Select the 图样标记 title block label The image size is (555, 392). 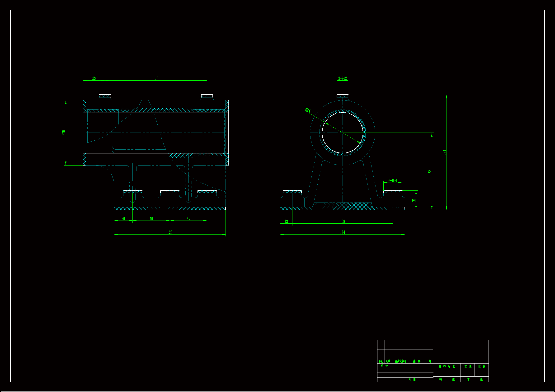[x=447, y=366]
